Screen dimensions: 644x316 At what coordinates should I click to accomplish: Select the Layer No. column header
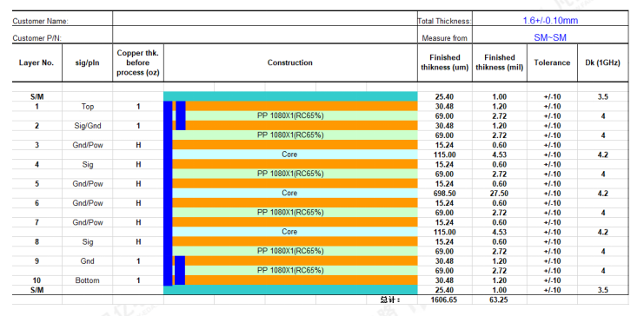pos(37,63)
